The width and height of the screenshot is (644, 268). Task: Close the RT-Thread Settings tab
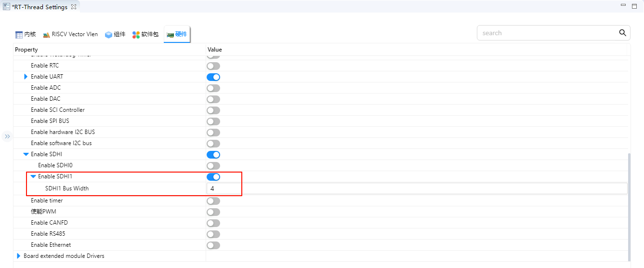point(74,7)
